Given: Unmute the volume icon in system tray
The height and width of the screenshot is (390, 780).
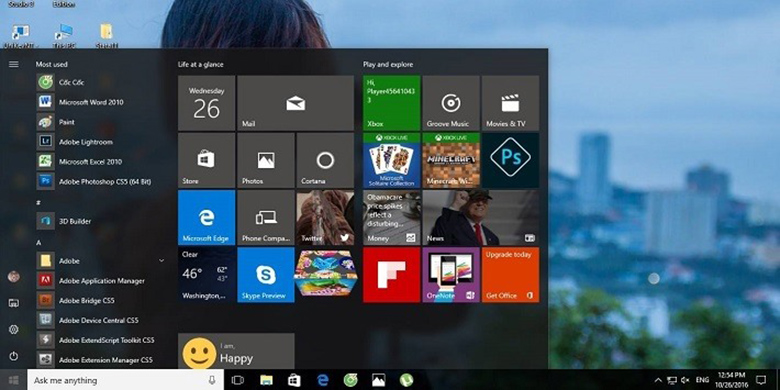Looking at the screenshot, I should [685, 381].
